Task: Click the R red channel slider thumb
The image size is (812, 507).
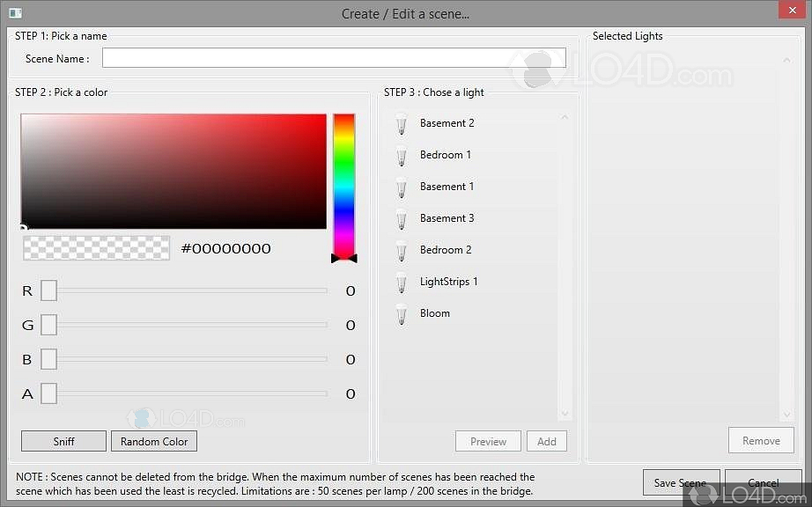Action: pyautogui.click(x=48, y=290)
